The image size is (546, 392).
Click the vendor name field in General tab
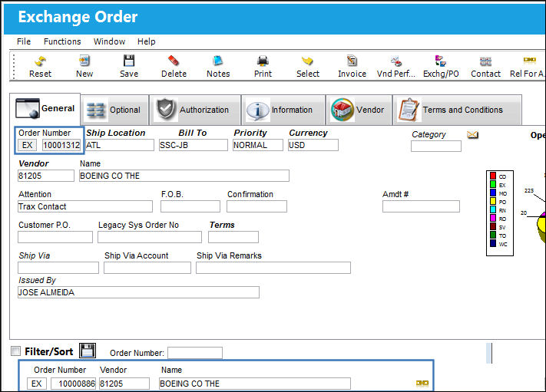[x=184, y=176]
